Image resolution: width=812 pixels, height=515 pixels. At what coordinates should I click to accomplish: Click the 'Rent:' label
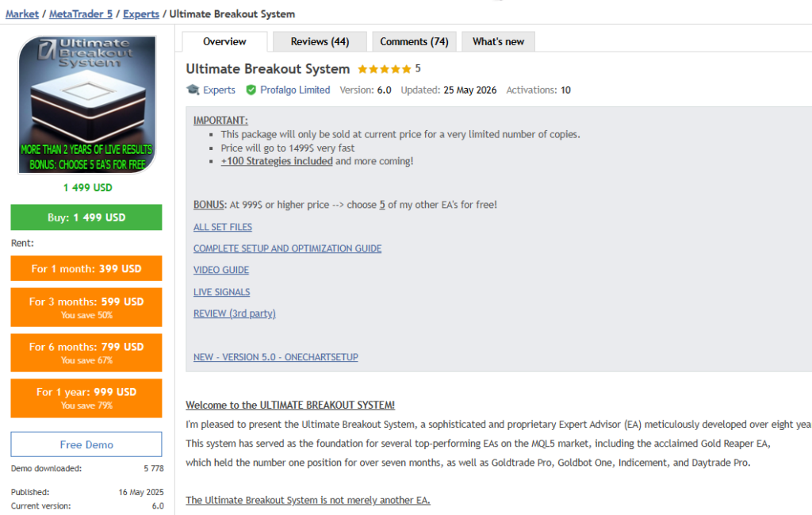pos(22,243)
